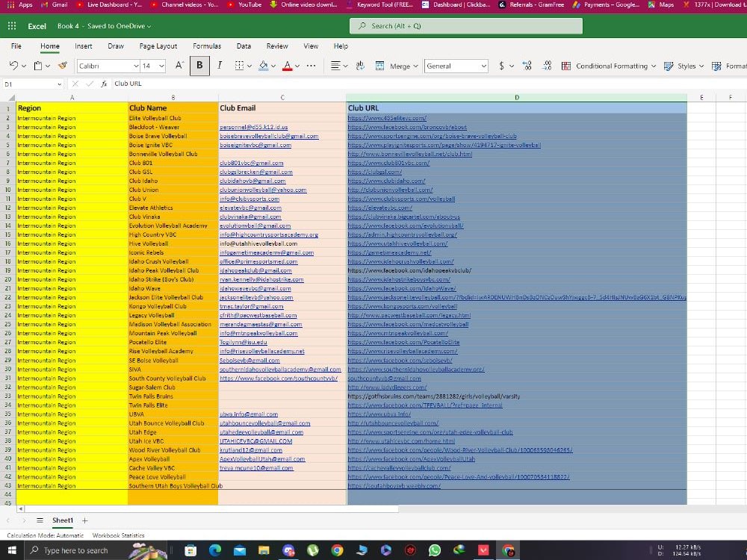Toggle Bold formatting
The image size is (747, 560).
199,66
